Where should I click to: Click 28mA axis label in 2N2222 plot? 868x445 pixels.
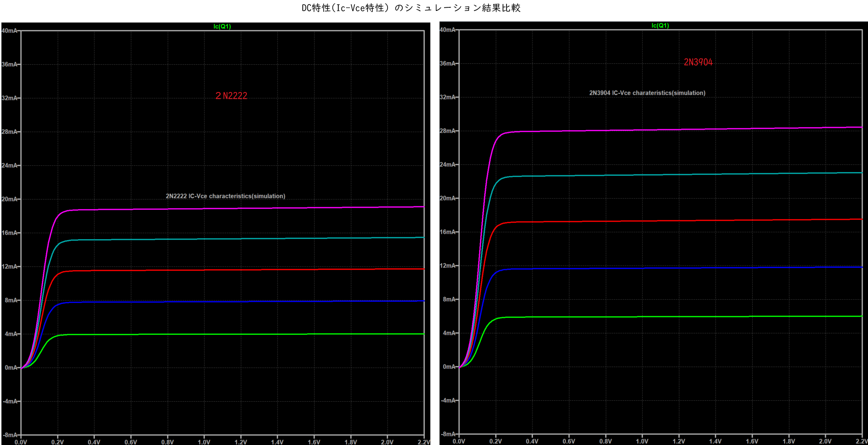(9, 132)
